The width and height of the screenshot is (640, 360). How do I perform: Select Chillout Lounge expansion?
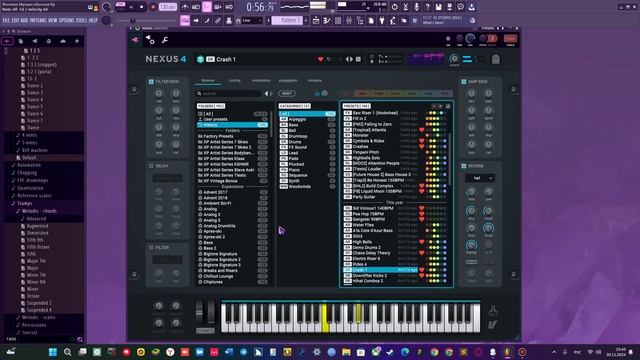click(x=232, y=276)
